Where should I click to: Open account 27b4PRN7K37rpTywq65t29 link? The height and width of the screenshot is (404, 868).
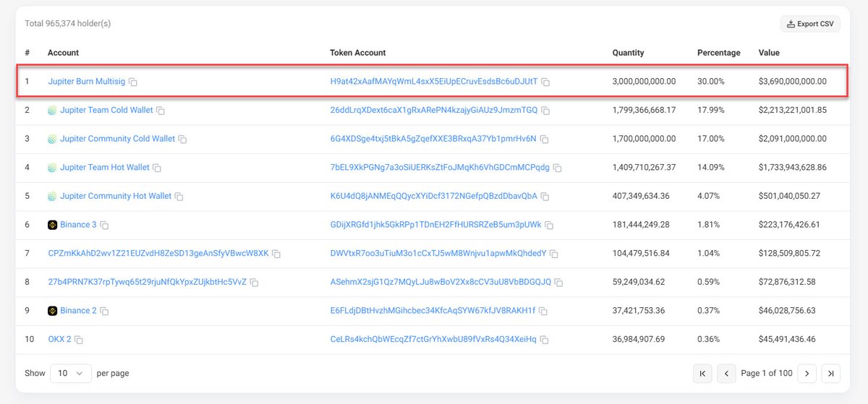(148, 282)
